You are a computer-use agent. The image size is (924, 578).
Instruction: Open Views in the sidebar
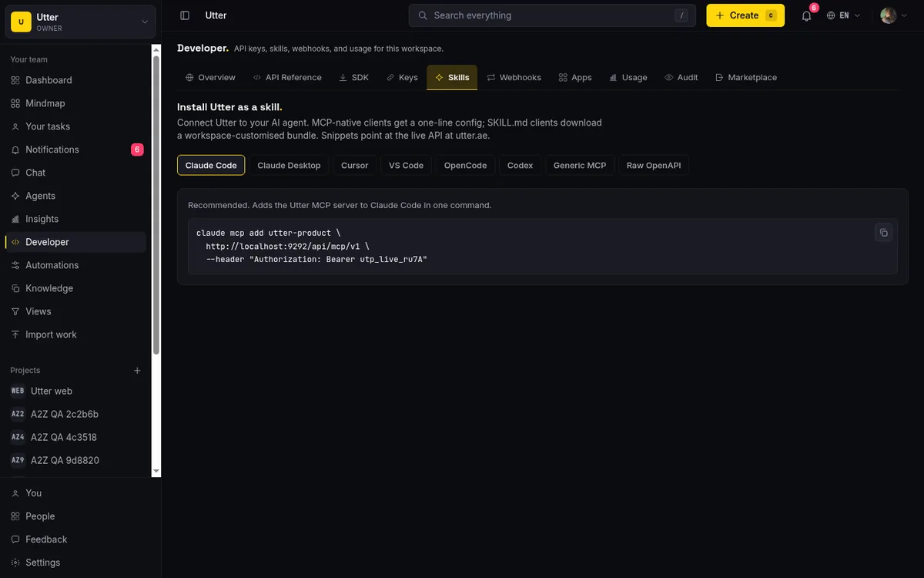75,311
